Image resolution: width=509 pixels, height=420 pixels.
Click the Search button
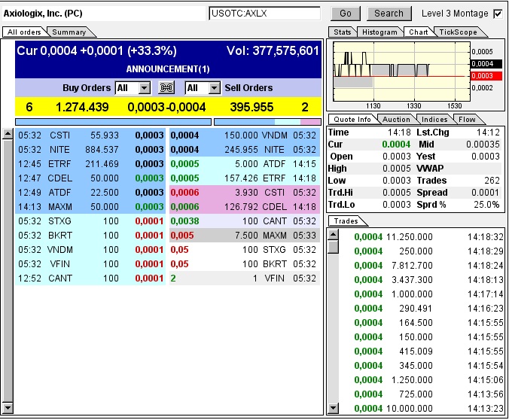389,14
